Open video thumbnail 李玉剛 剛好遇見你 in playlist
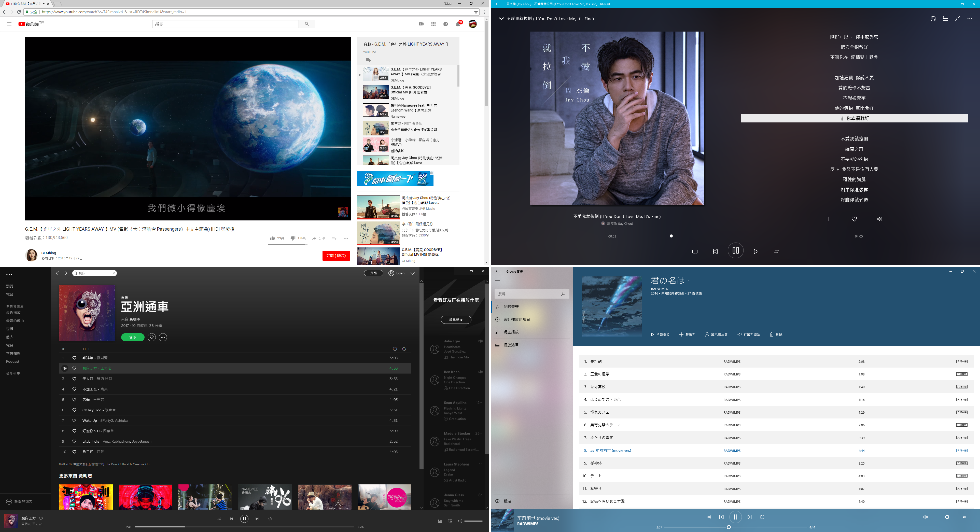 pos(376,129)
